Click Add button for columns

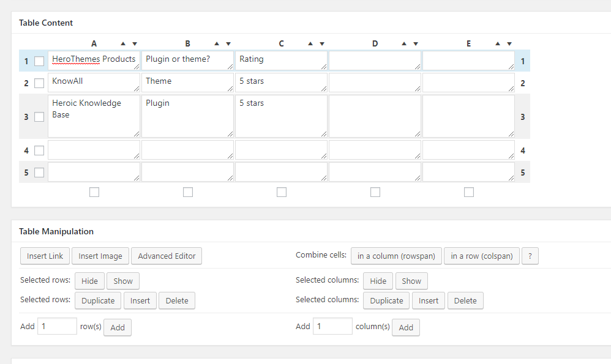406,327
